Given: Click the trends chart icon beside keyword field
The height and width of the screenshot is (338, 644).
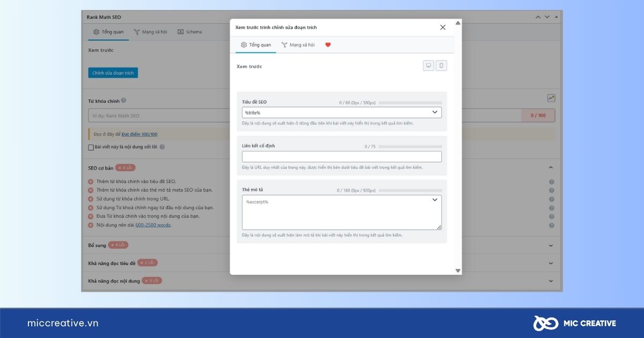Looking at the screenshot, I should pos(551,98).
